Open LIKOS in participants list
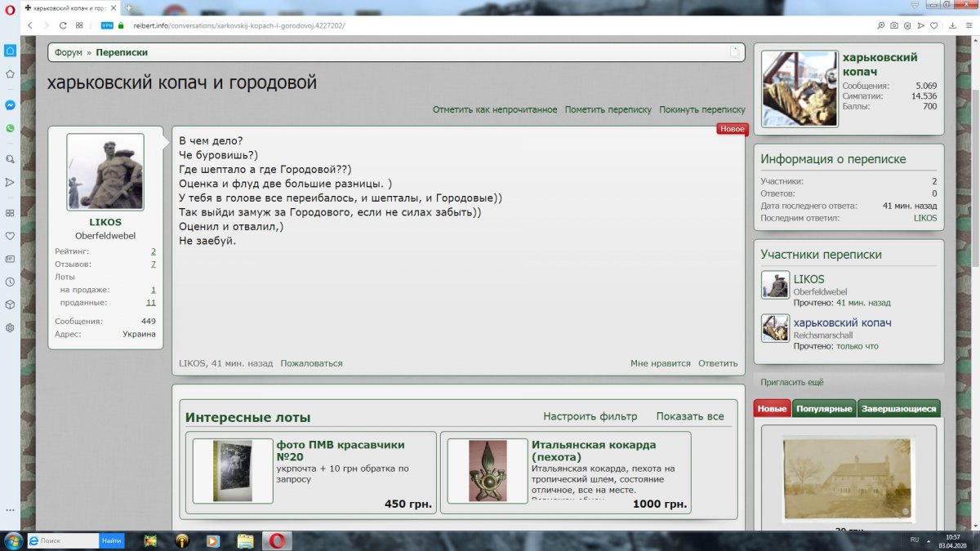This screenshot has height=551, width=980. pyautogui.click(x=809, y=279)
